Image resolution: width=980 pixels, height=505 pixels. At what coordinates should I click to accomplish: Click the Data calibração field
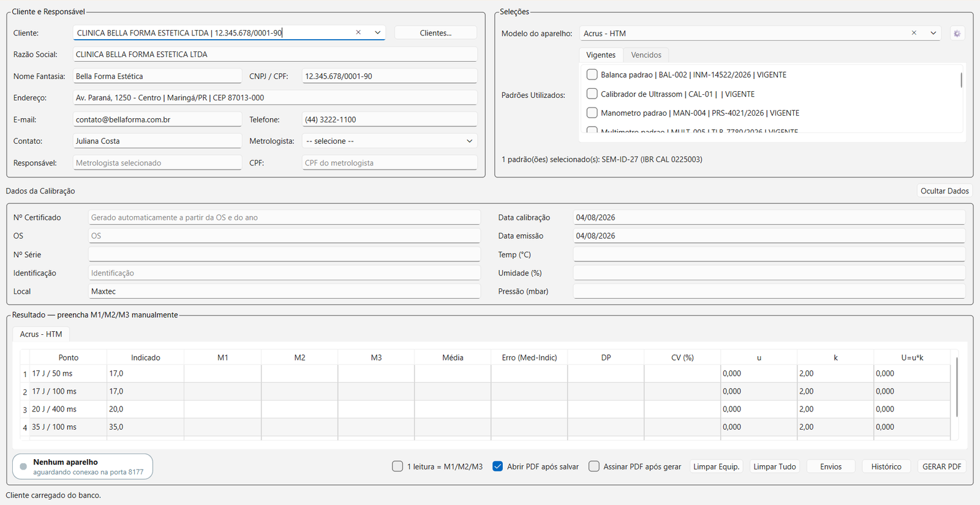click(x=769, y=217)
